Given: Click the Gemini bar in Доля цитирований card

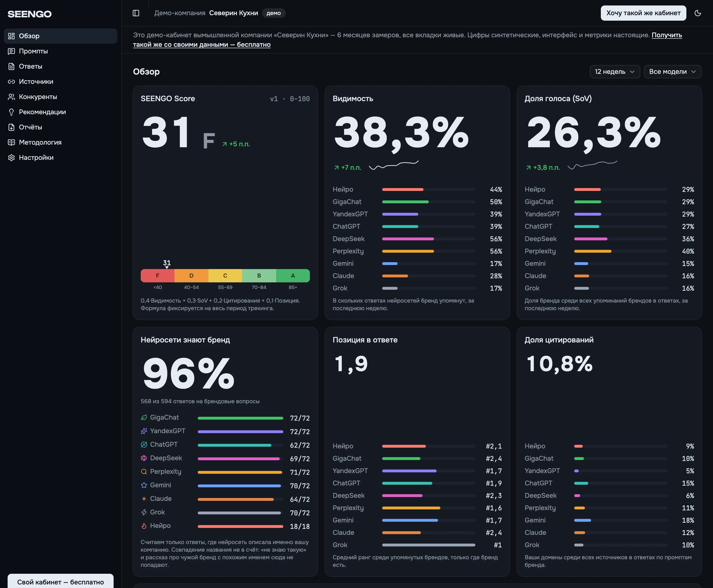Looking at the screenshot, I should tap(621, 520).
